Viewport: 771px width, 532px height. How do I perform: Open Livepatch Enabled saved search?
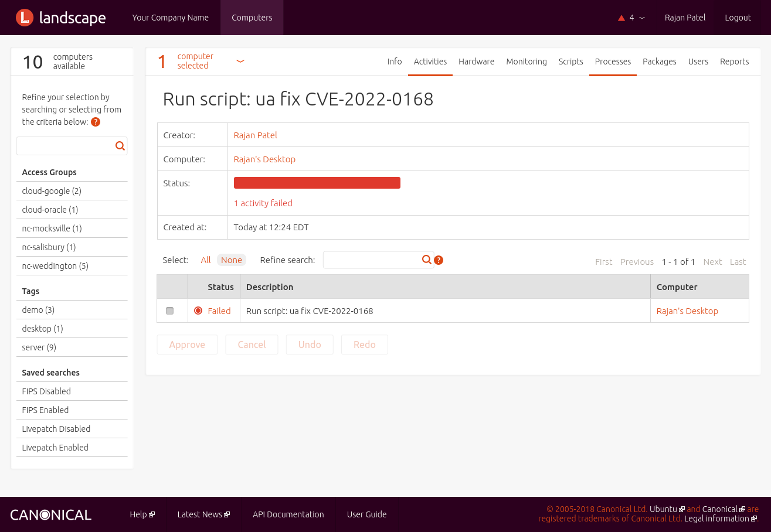pos(55,448)
